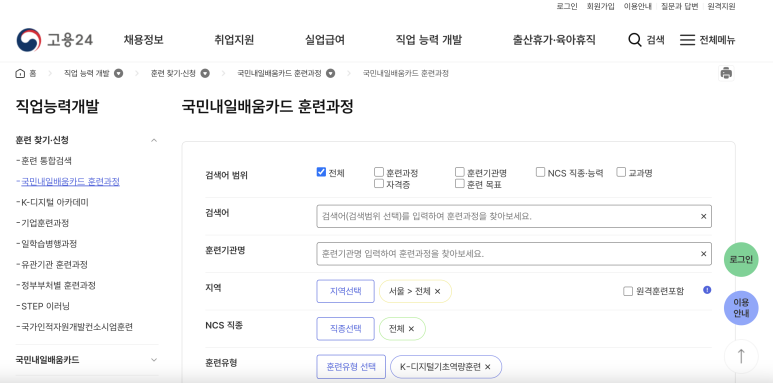Click the 고용24 logo

click(54, 40)
